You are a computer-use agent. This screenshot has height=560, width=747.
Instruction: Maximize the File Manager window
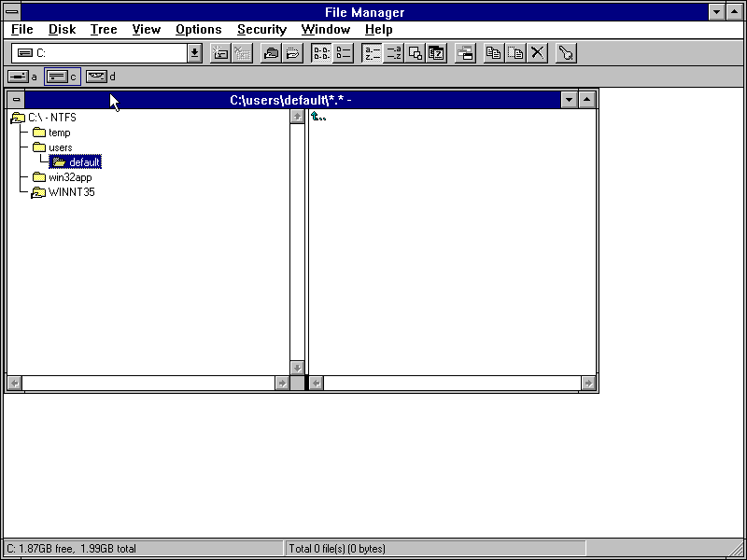tap(734, 12)
